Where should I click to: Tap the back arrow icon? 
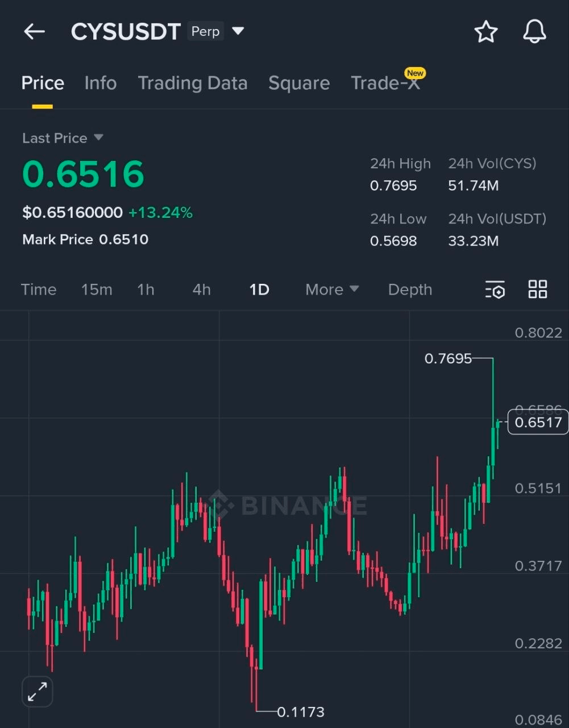[x=34, y=32]
